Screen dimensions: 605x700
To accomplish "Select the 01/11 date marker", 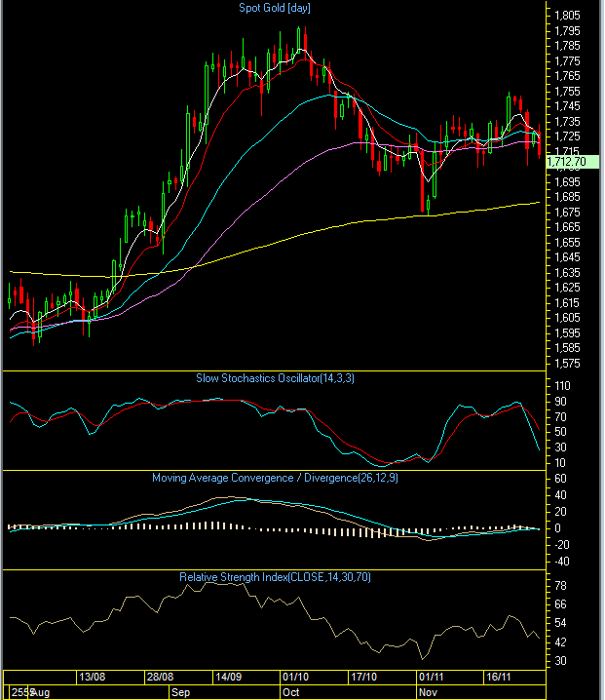I will tap(431, 676).
